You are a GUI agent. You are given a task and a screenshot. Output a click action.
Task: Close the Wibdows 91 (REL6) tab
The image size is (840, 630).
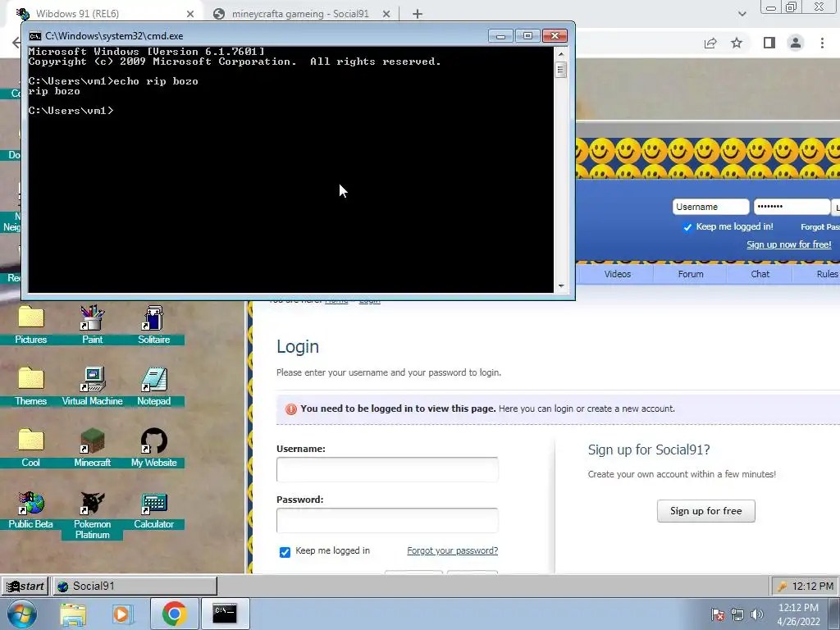190,14
